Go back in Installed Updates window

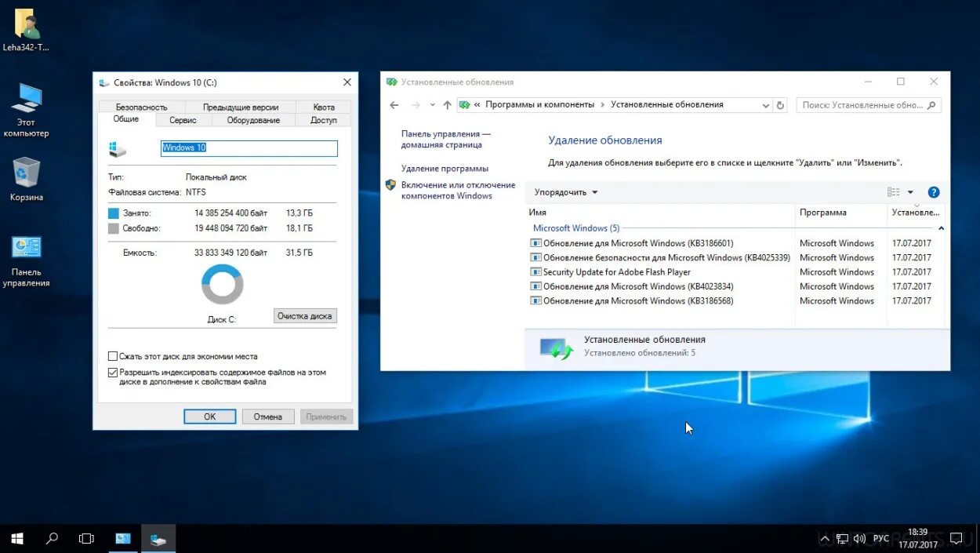point(394,105)
